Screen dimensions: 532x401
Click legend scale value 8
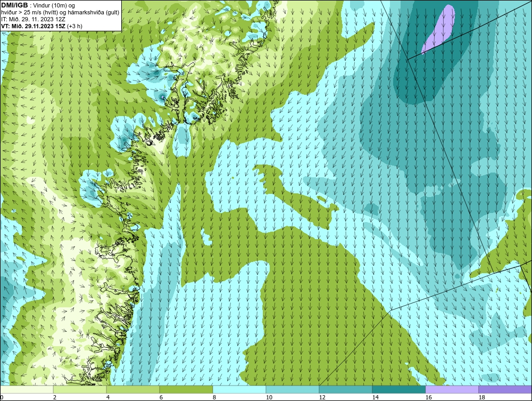(214, 397)
